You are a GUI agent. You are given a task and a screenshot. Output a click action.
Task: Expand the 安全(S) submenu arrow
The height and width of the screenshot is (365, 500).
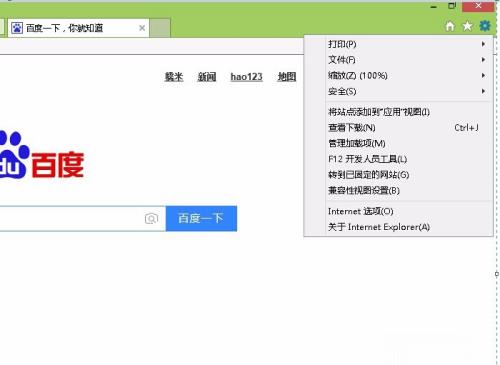click(x=483, y=91)
